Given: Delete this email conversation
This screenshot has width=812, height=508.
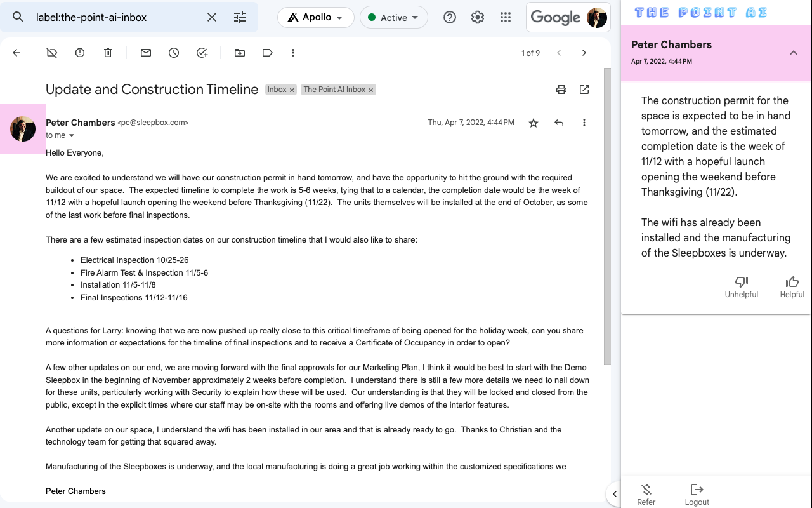Looking at the screenshot, I should pyautogui.click(x=108, y=53).
